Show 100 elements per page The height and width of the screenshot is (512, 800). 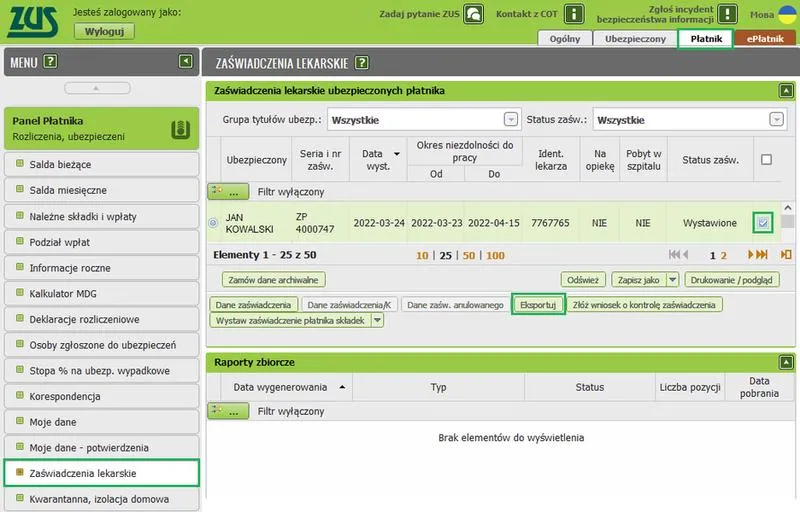tap(495, 255)
